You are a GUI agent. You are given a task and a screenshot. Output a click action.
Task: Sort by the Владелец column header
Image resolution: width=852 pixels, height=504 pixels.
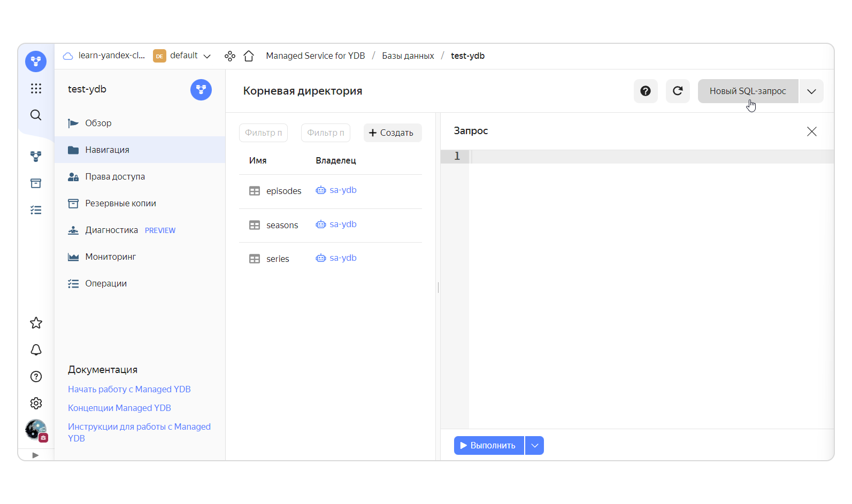[336, 160]
